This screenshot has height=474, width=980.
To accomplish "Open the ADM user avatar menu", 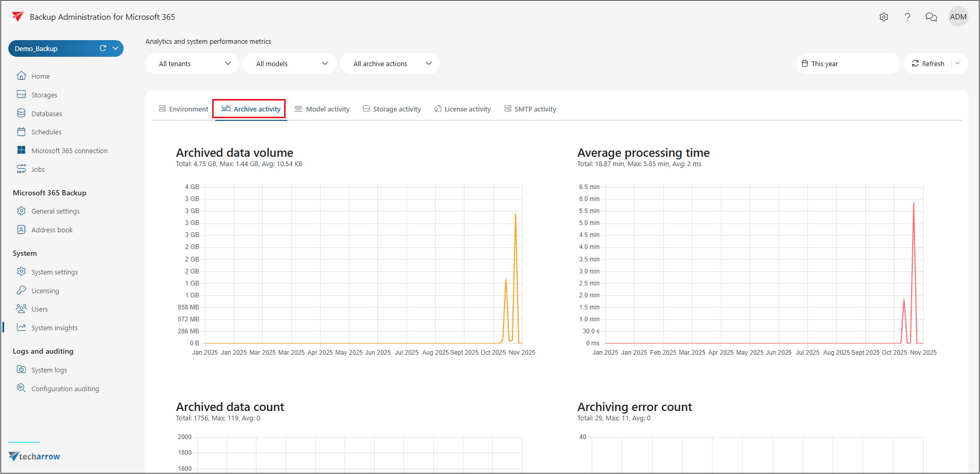I will 958,17.
